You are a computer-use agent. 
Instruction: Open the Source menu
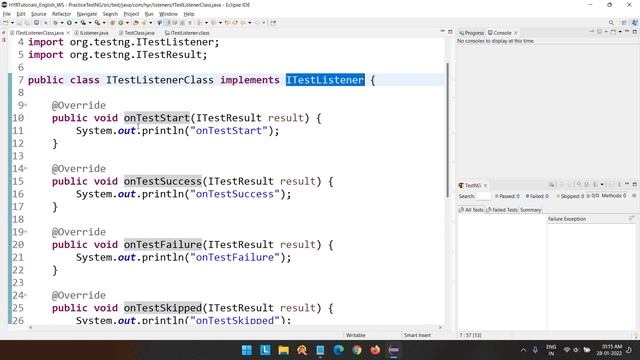tap(39, 14)
